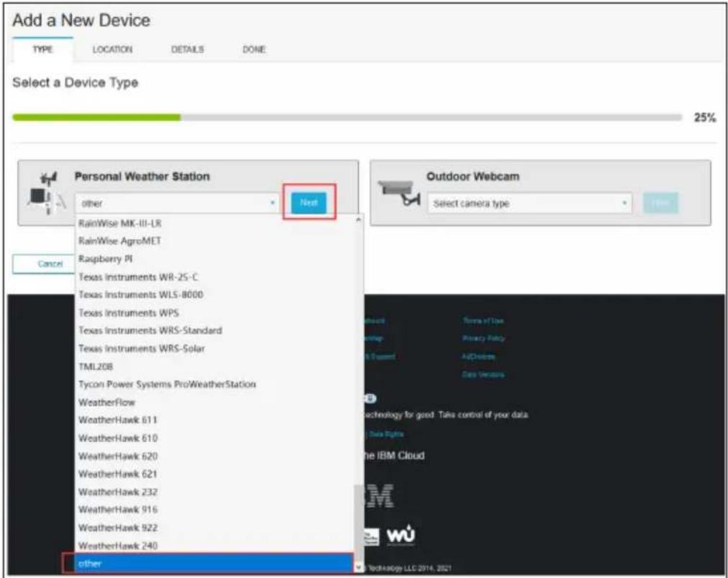Click the outdoor webcam camera icon
Screen dimensions: 728x578
tap(399, 193)
